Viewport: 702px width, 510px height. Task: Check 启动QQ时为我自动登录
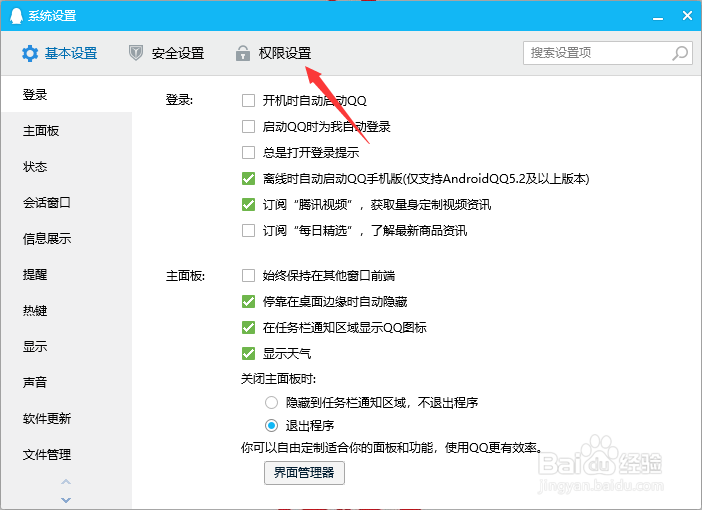pyautogui.click(x=248, y=126)
